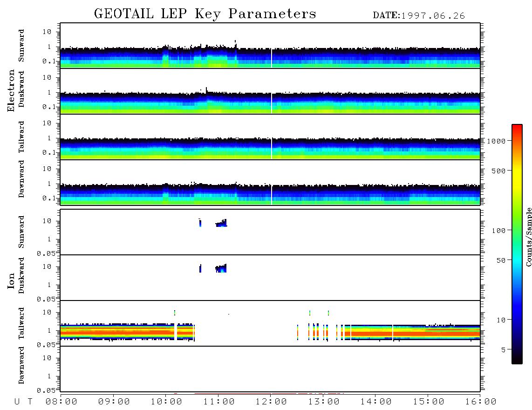Click the Electron Tailward panel label

[21, 137]
